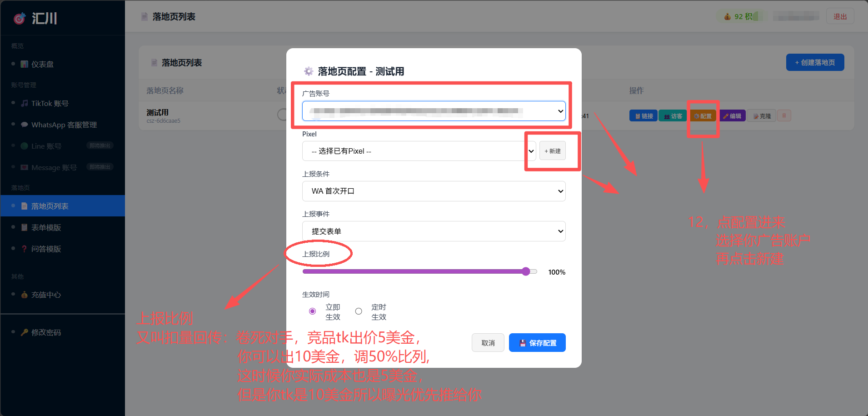Click the gear icon in dialog title
Viewport: 868px width, 416px height.
point(309,71)
